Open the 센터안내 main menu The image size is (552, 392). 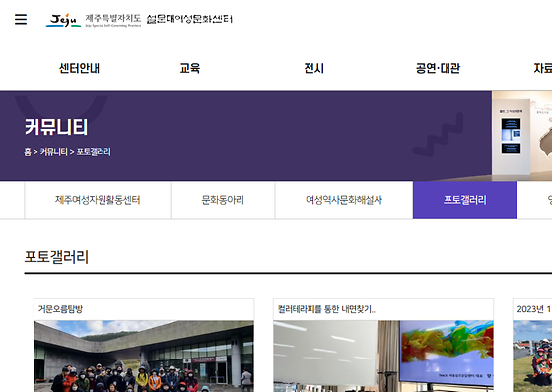point(79,68)
